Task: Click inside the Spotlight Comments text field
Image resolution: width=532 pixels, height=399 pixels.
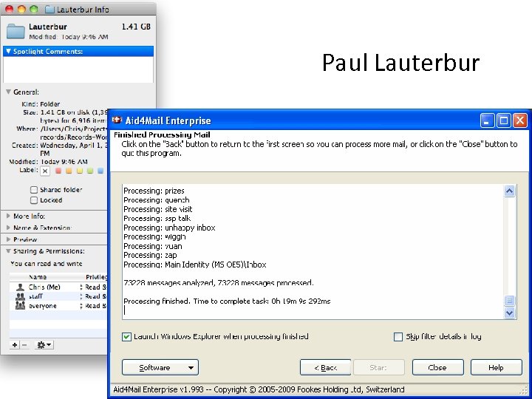Action: pos(78,69)
